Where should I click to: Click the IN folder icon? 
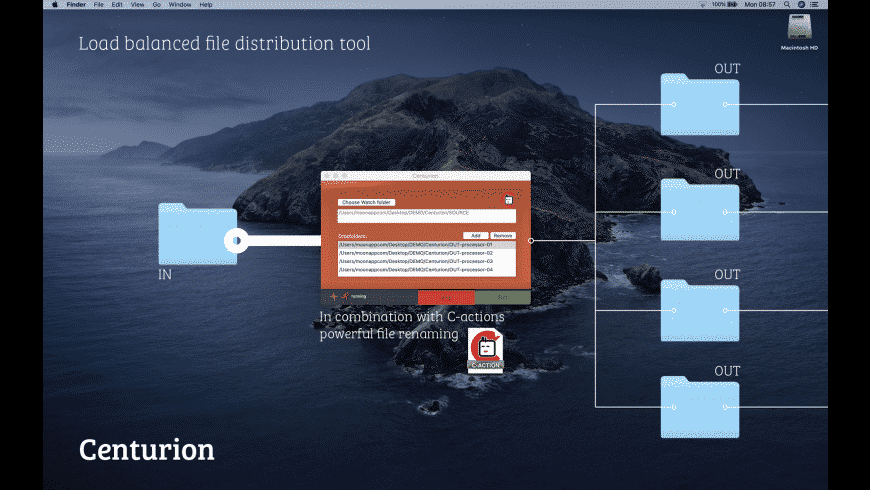point(198,234)
